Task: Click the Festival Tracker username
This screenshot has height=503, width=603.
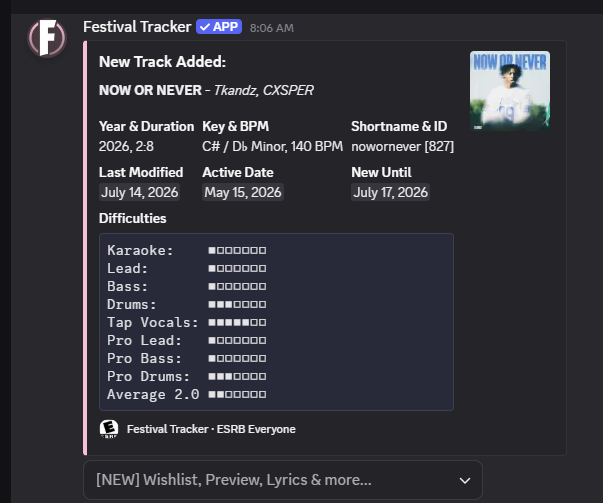Action: click(137, 27)
